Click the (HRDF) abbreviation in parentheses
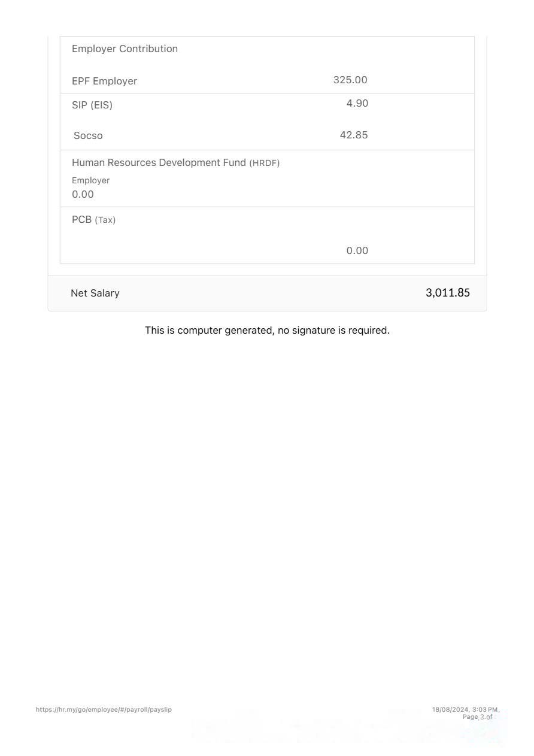Screen dimensions: 534x756 265,164
